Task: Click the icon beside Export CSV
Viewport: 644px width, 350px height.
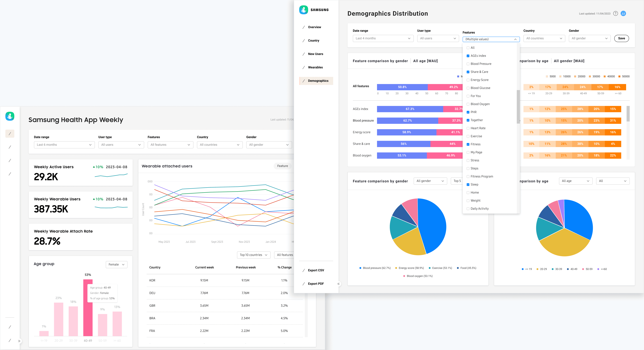Action: click(x=304, y=270)
